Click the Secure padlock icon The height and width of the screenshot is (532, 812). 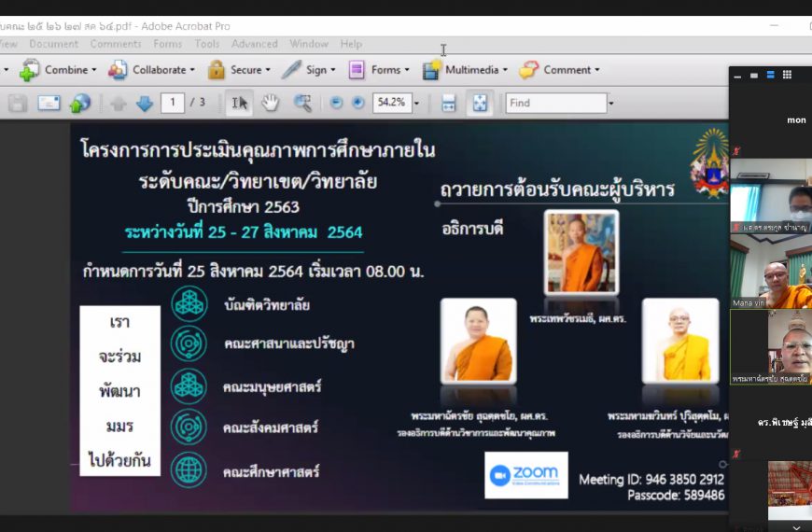(216, 70)
